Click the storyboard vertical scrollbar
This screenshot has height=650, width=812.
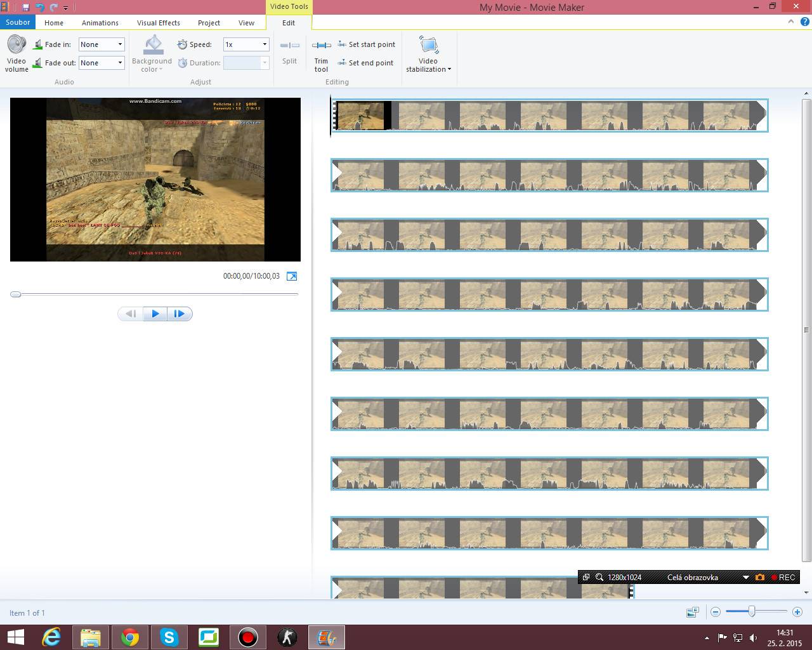(x=806, y=330)
